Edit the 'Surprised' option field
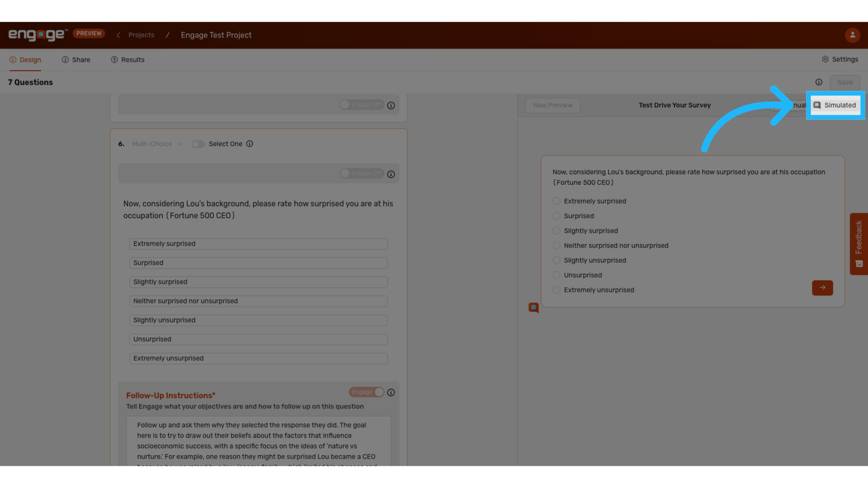This screenshot has height=488, width=868. (x=258, y=263)
